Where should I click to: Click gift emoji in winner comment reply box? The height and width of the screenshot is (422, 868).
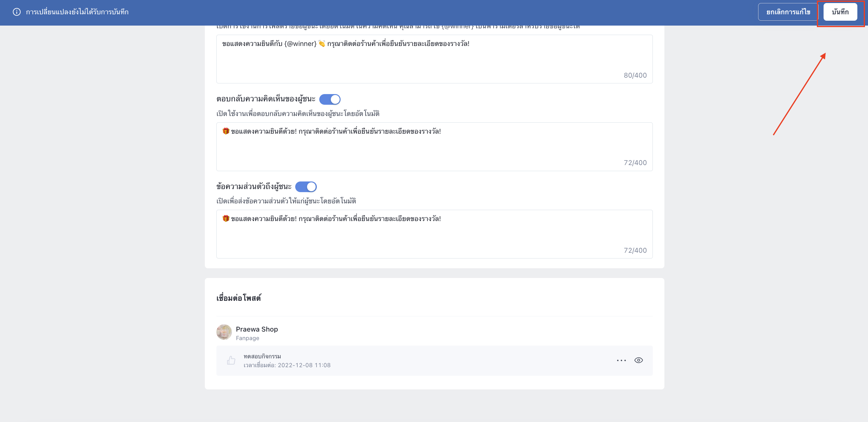tap(226, 131)
